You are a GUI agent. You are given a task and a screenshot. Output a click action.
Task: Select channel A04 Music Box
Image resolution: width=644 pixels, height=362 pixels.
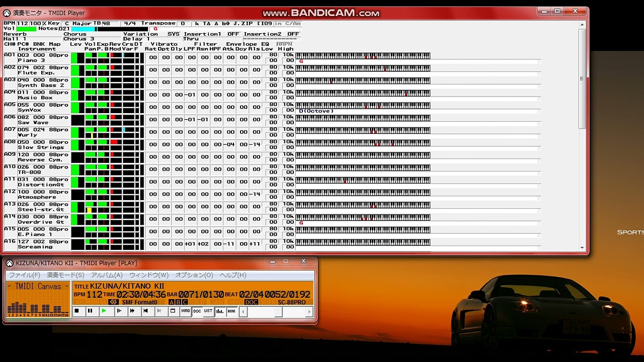[36, 95]
